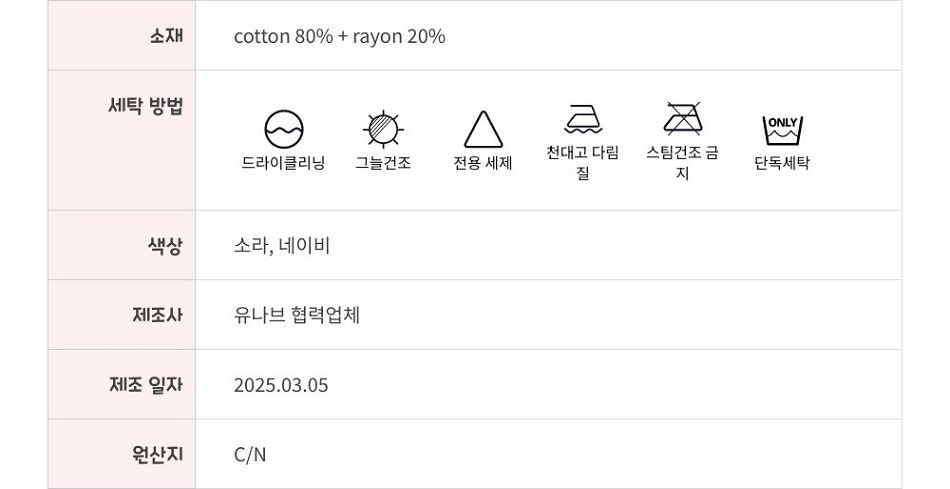950x489 pixels.
Task: Click the 전용 세제 caption text
Action: click(x=483, y=162)
